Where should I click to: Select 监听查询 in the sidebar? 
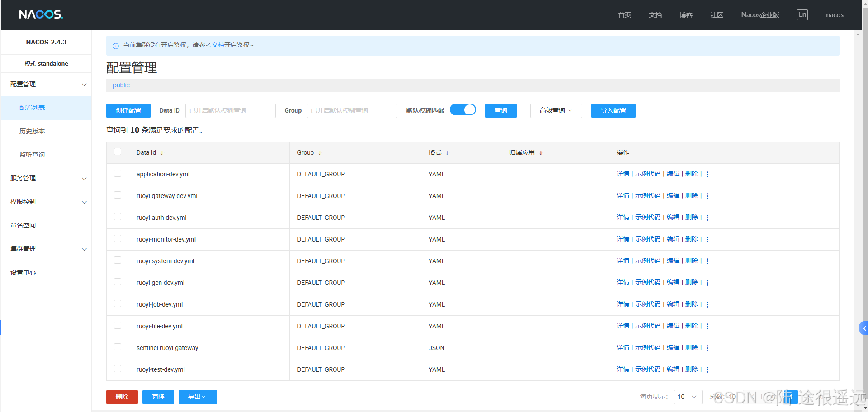click(46, 155)
